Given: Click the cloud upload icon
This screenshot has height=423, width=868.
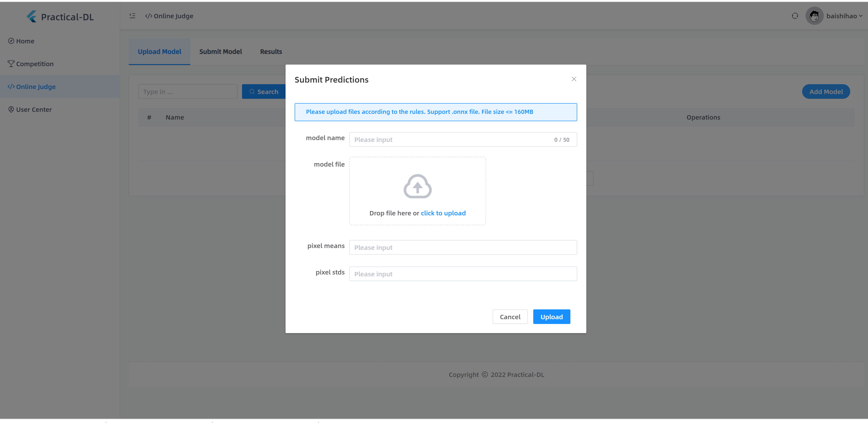Looking at the screenshot, I should coord(417,186).
